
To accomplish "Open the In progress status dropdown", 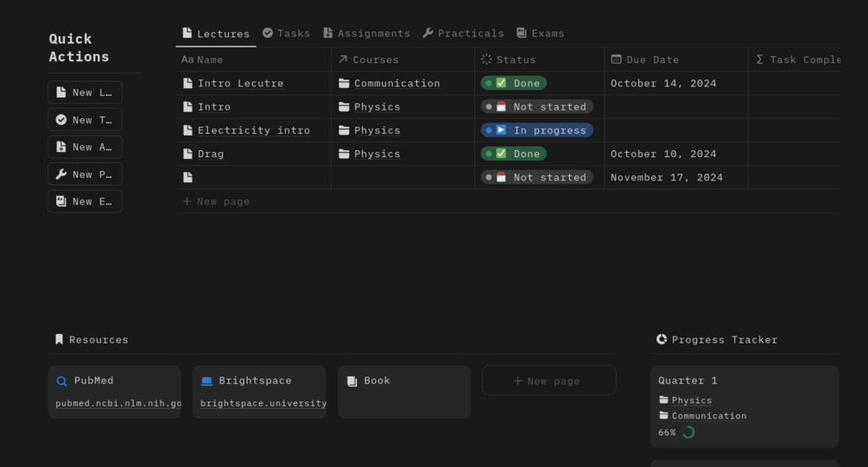I will tap(536, 130).
